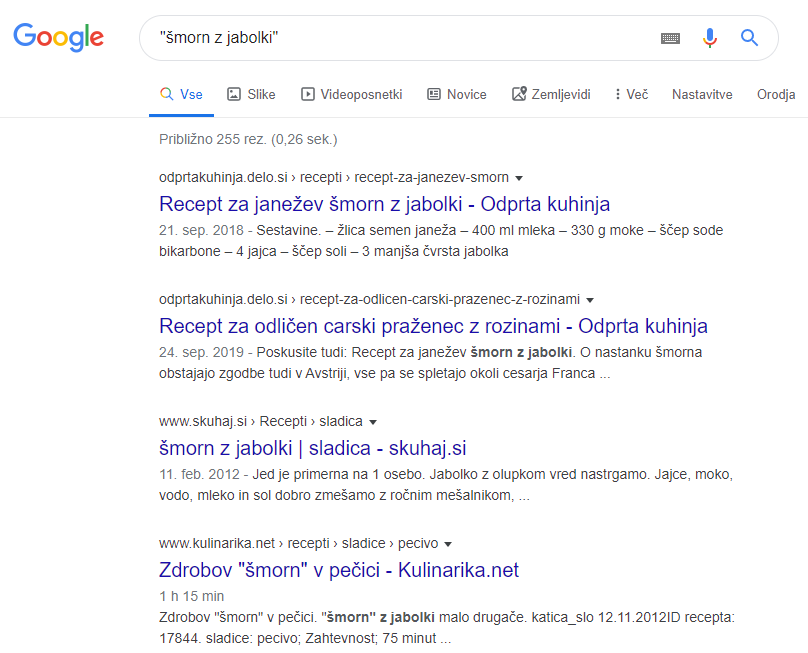Image resolution: width=808 pixels, height=653 pixels.
Task: Open Nastavitve settings menu
Action: (702, 94)
